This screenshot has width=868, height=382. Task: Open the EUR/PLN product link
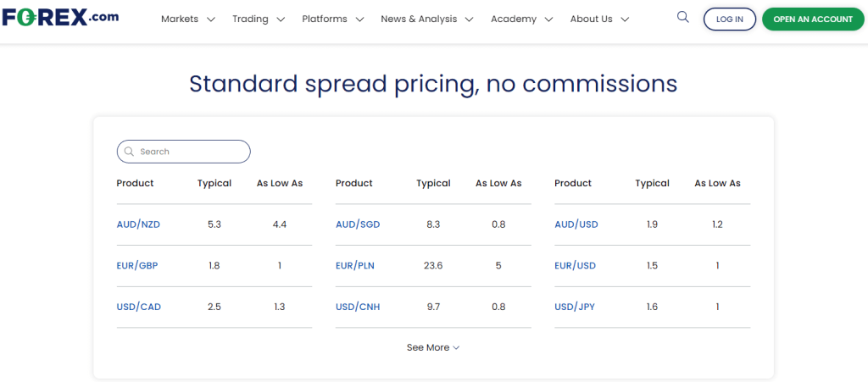[x=355, y=265]
